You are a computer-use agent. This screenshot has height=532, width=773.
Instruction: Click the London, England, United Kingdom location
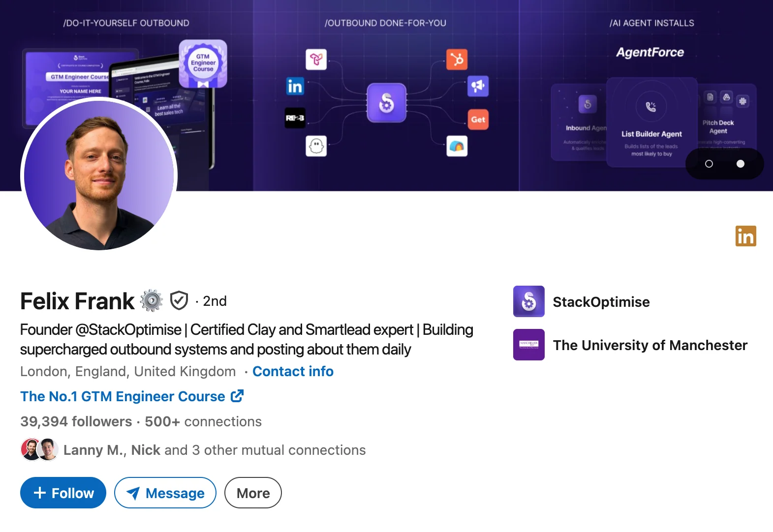pos(128,371)
